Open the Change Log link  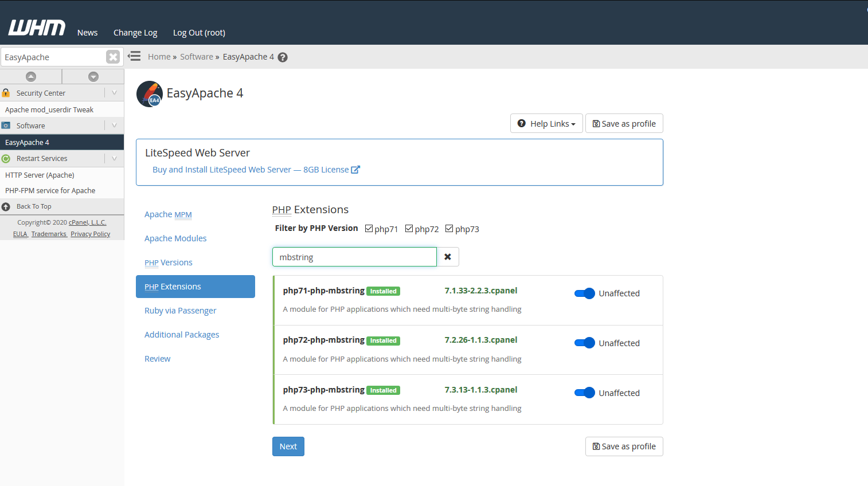(135, 33)
